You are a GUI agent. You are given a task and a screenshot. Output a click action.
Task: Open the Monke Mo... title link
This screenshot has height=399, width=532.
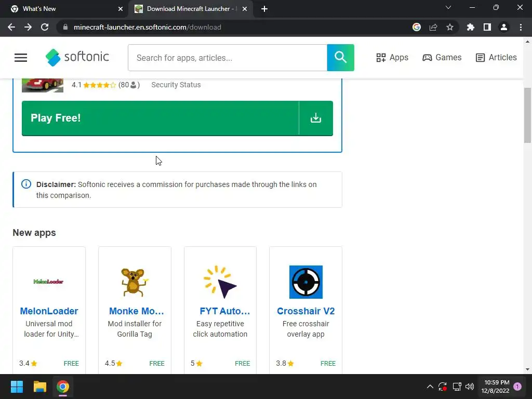(x=137, y=311)
